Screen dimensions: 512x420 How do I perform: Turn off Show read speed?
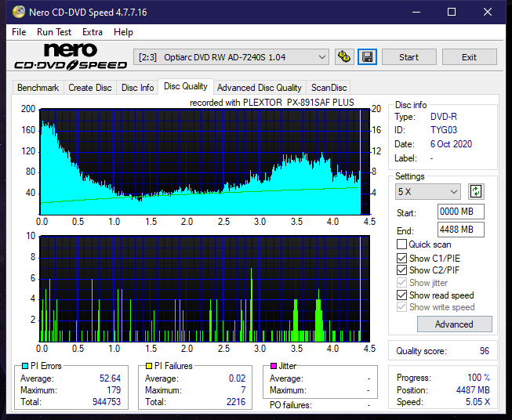pyautogui.click(x=401, y=295)
